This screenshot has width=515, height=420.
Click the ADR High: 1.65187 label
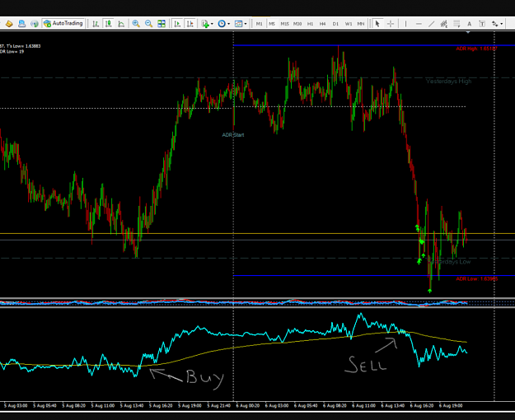(x=476, y=49)
